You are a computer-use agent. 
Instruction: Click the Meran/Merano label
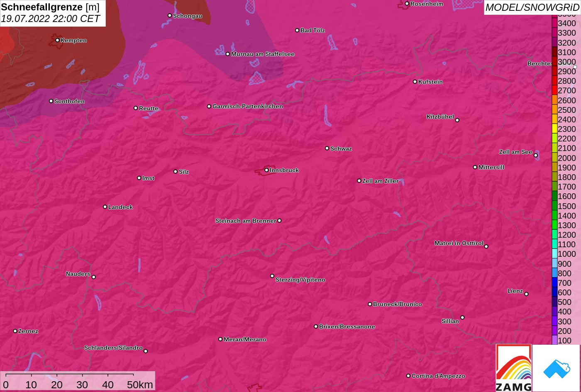point(245,339)
